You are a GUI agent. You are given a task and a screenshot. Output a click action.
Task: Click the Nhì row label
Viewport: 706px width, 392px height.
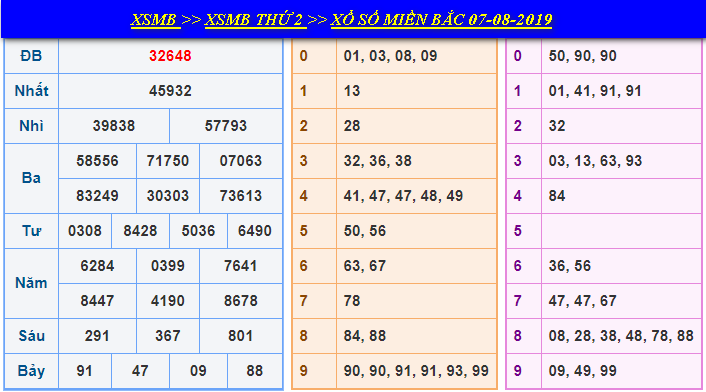(x=31, y=126)
